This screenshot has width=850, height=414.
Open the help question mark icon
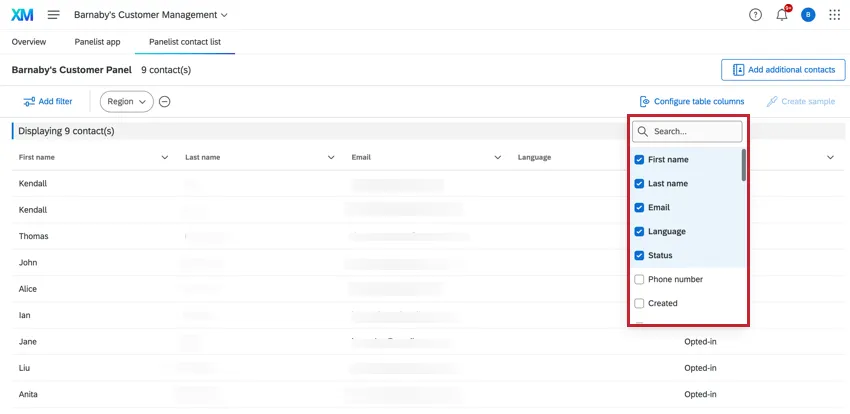755,15
